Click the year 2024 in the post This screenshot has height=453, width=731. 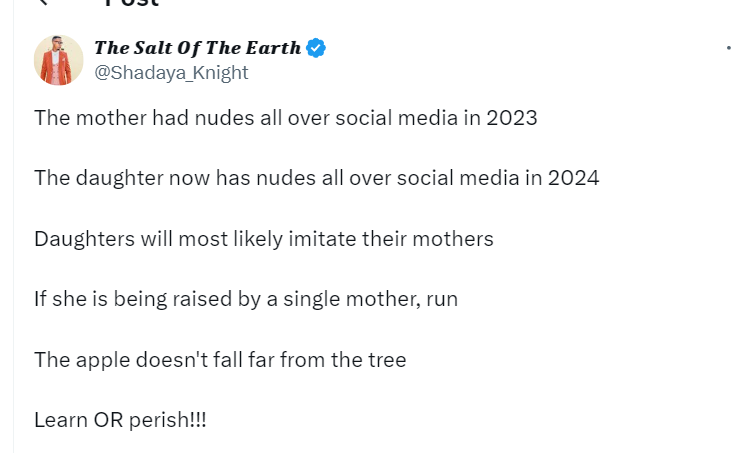[x=573, y=178]
